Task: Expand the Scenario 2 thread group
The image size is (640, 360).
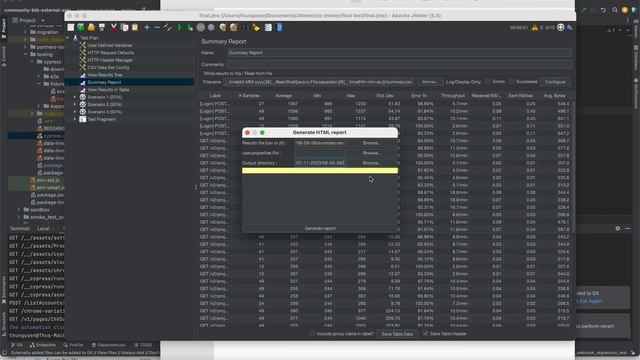Action: (75, 104)
